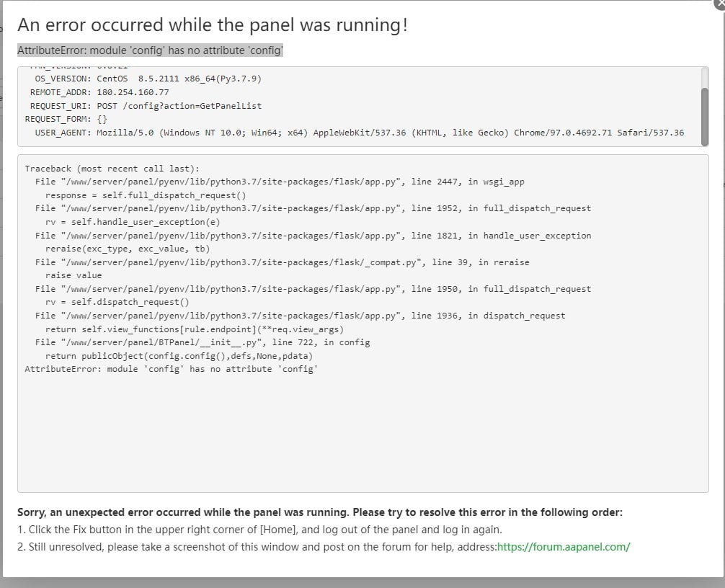Click the REQUEST_URI POST /config line
Image resolution: width=725 pixels, height=588 pixels.
[146, 106]
